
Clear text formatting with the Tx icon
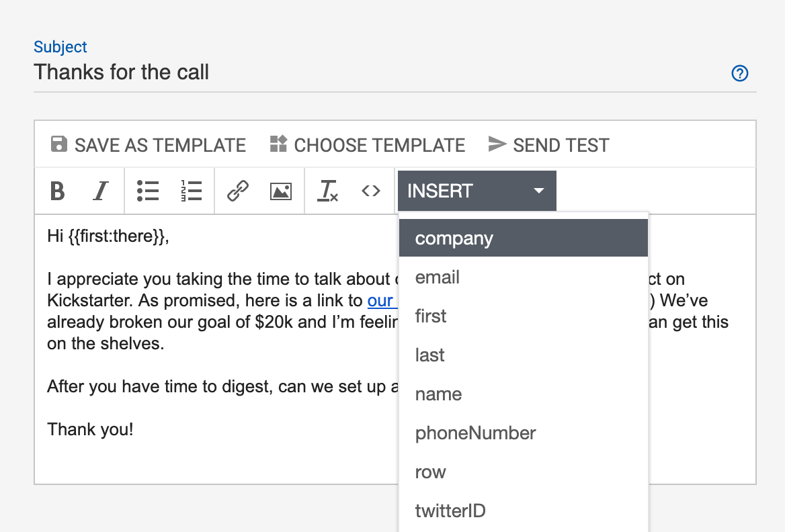pos(327,191)
